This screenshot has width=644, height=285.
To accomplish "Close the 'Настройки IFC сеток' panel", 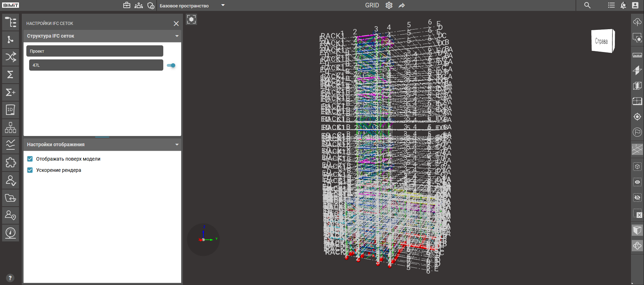I will pos(176,24).
